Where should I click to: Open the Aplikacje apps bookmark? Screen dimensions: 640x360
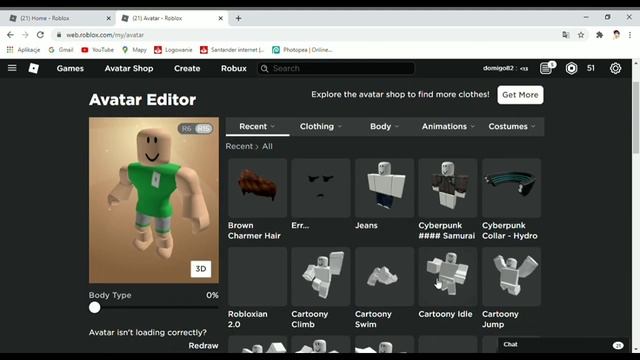tap(23, 50)
